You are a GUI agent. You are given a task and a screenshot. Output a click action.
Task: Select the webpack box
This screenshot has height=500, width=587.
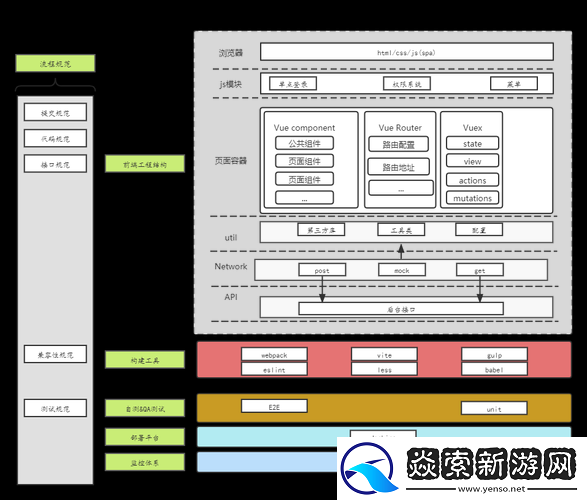tap(274, 354)
